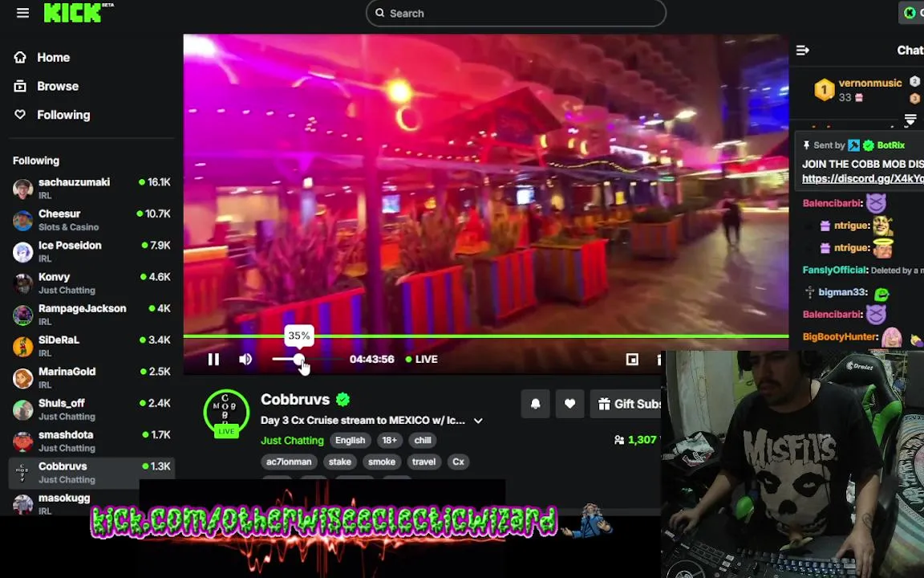Mute the stream volume
Image resolution: width=924 pixels, height=578 pixels.
coord(245,359)
